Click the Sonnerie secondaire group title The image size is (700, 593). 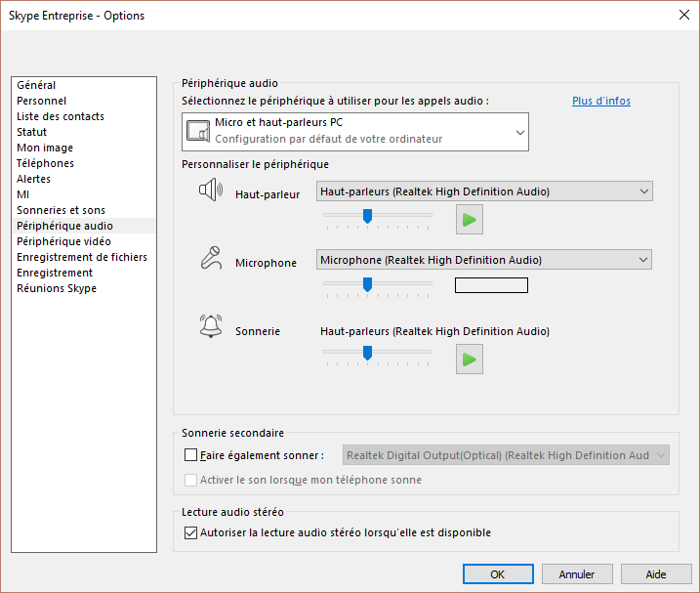[232, 433]
